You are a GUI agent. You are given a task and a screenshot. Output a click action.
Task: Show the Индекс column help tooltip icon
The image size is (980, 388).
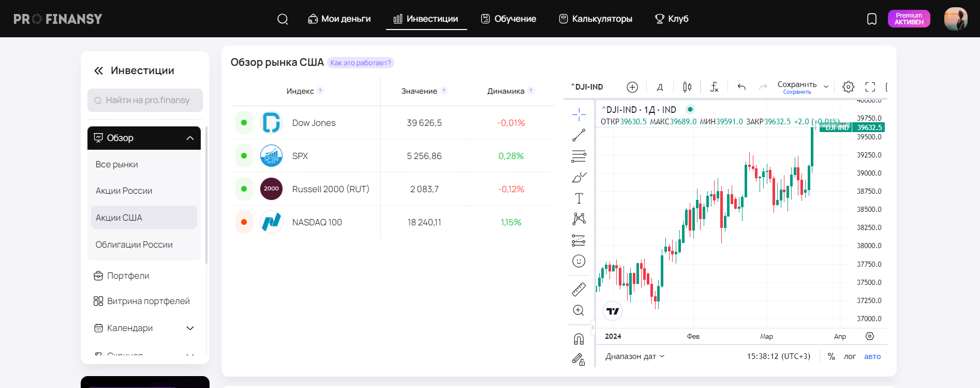point(320,91)
